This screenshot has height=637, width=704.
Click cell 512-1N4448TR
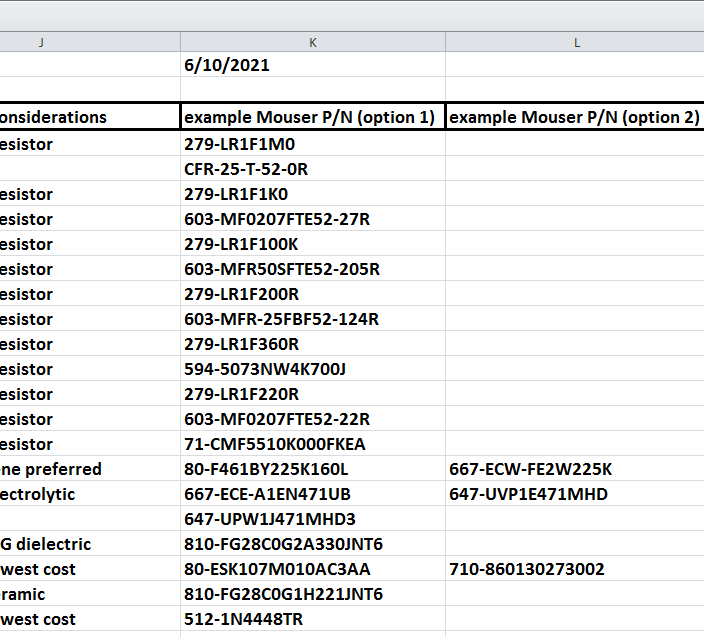[313, 619]
